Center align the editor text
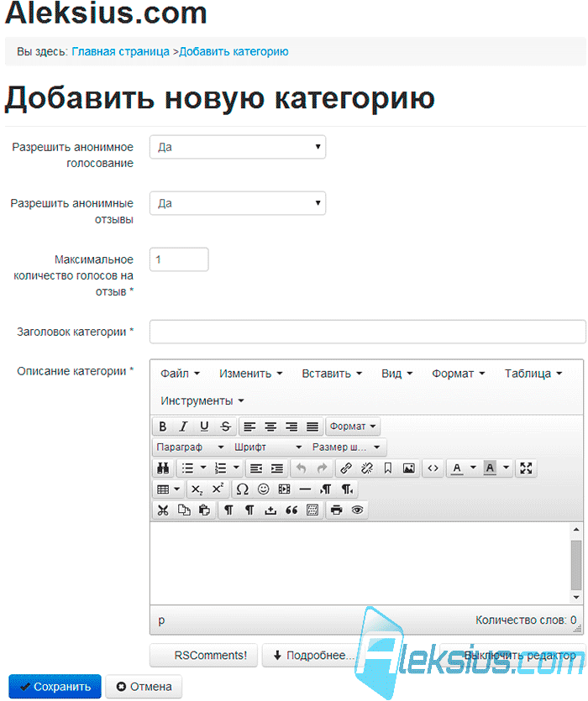The width and height of the screenshot is (588, 701). coord(270,426)
